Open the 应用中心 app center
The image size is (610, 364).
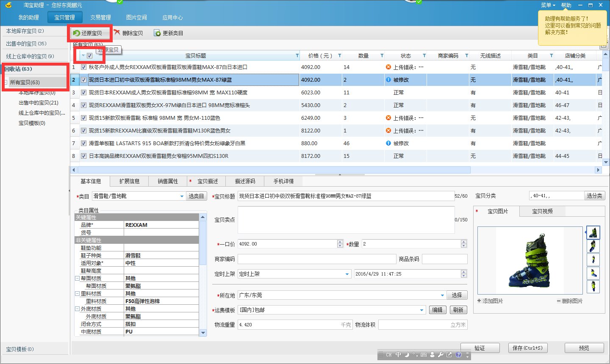[173, 18]
